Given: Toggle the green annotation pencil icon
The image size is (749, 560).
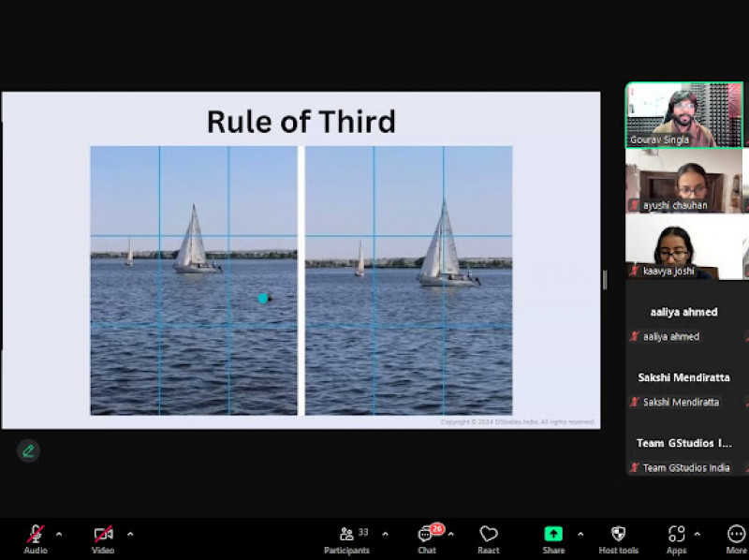Looking at the screenshot, I should pyautogui.click(x=28, y=450).
